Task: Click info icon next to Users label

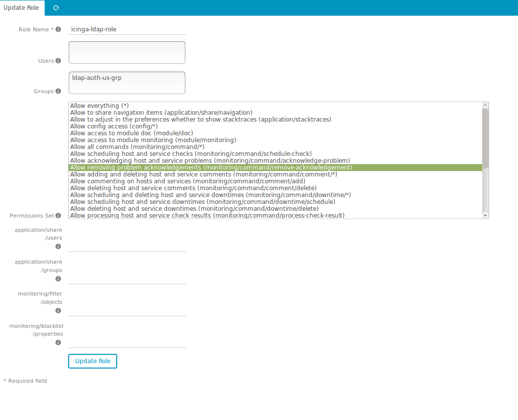Action: point(58,61)
